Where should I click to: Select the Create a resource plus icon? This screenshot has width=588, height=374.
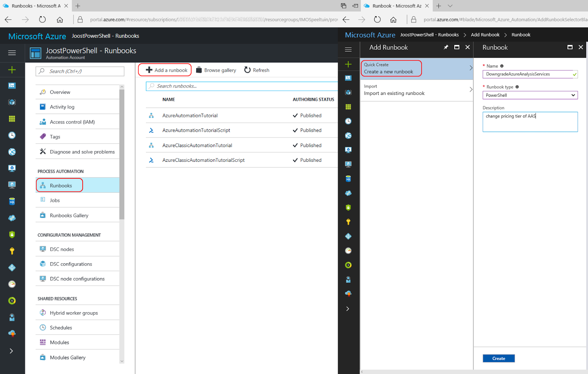click(x=12, y=70)
